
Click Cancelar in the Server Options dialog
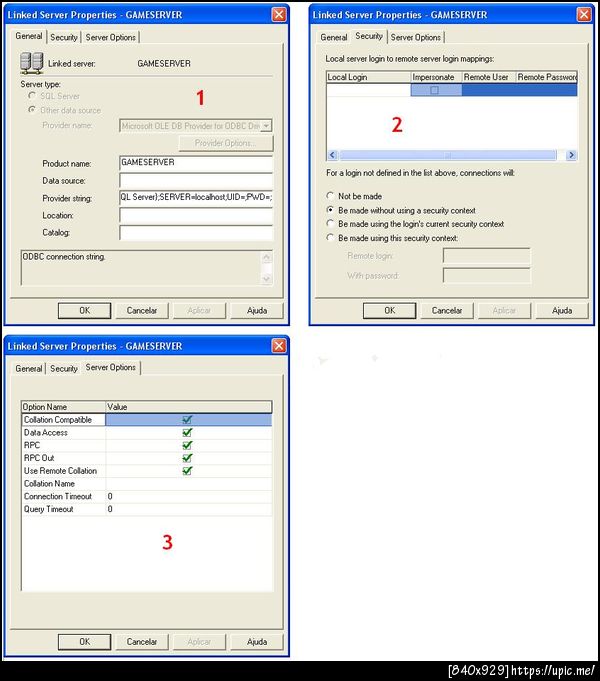[x=142, y=641]
